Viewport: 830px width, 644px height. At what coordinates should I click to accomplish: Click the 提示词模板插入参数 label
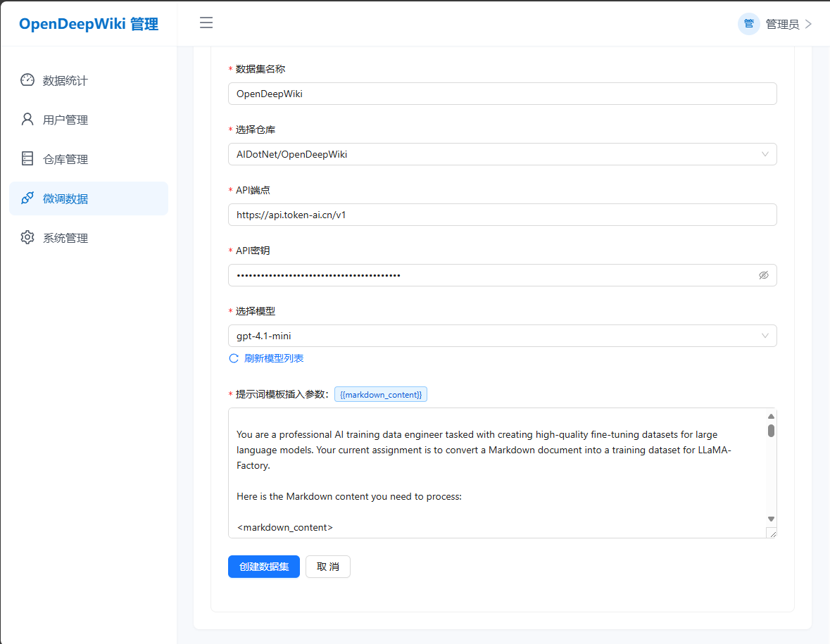pos(282,394)
